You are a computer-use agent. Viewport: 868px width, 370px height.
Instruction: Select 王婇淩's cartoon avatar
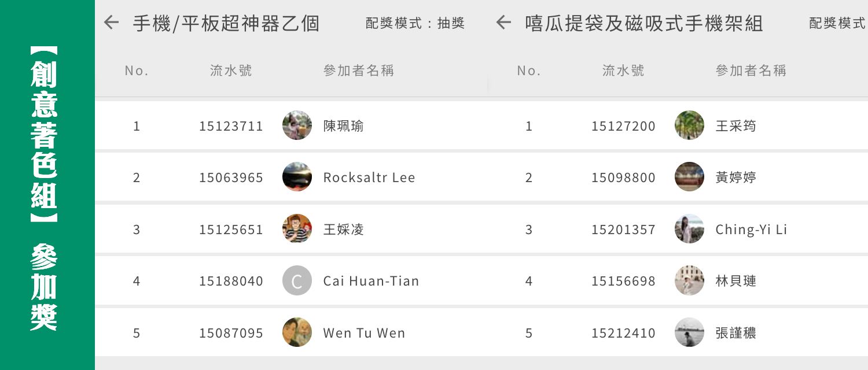(297, 229)
